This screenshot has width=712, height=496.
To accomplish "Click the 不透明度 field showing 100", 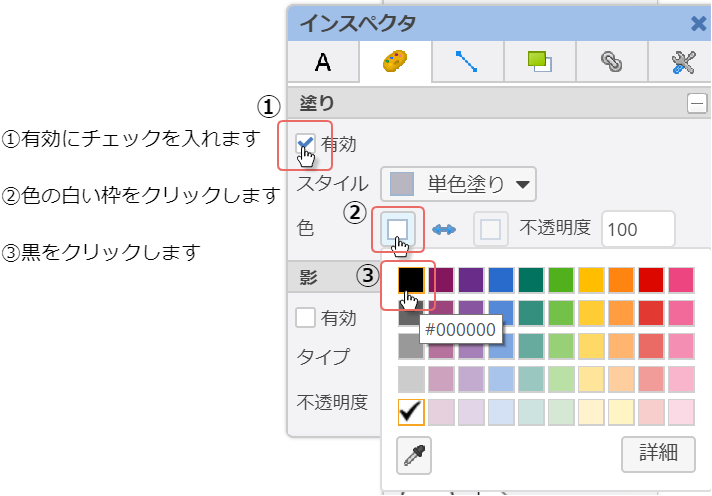I will tap(638, 229).
